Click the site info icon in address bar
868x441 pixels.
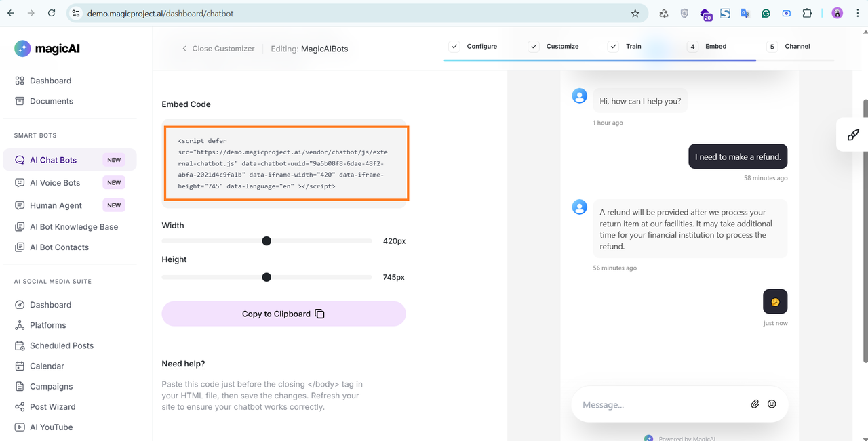(76, 13)
